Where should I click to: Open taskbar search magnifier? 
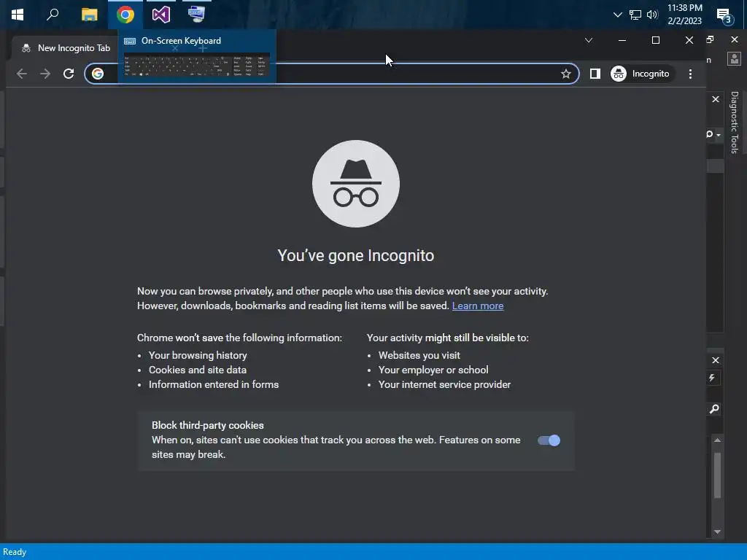(x=53, y=15)
